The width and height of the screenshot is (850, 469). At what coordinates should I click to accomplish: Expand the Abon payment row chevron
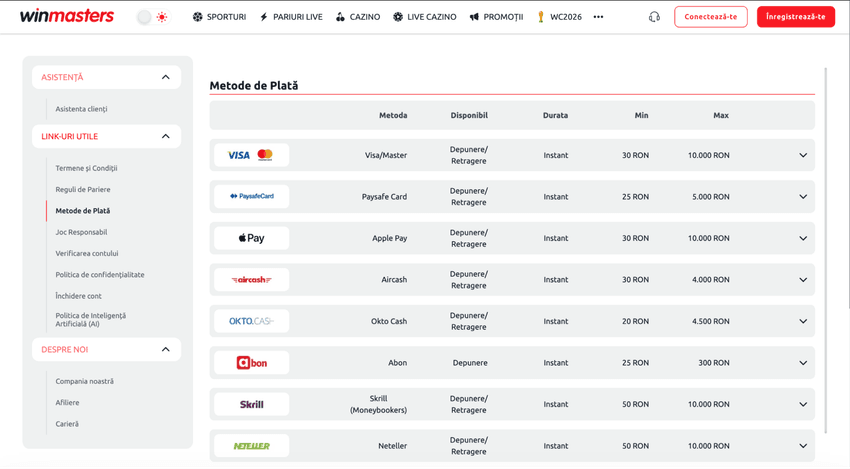[803, 363]
